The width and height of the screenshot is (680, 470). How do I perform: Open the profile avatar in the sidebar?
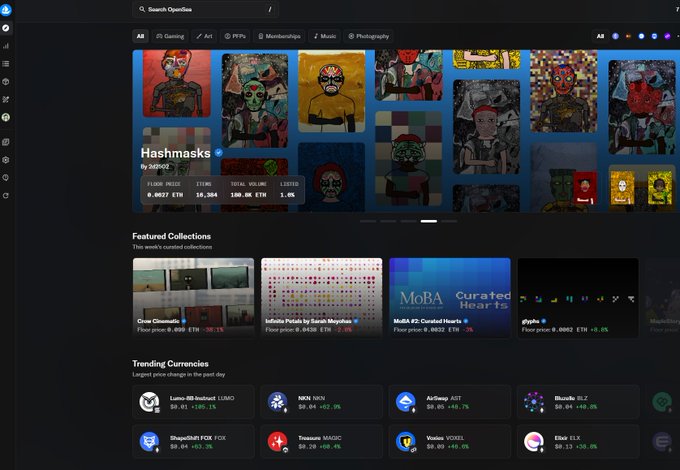pyautogui.click(x=6, y=117)
